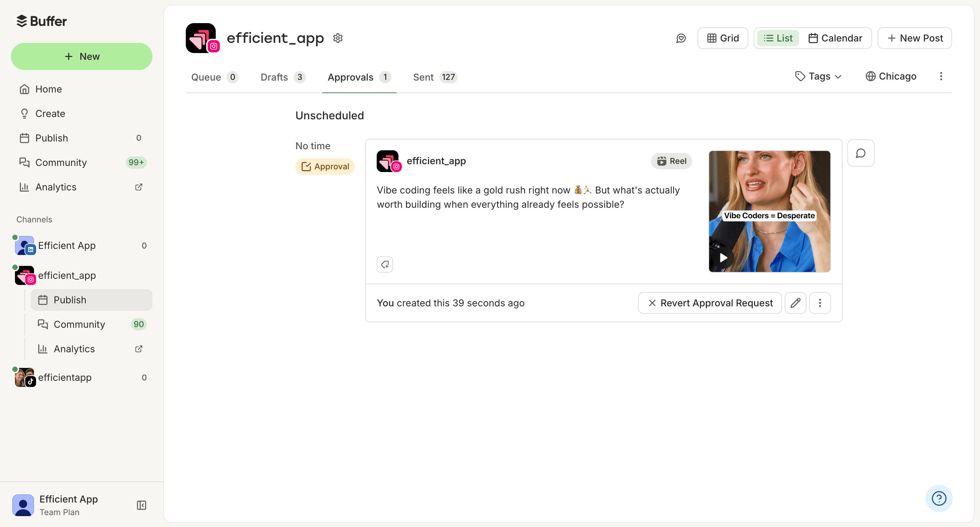Click the Unscheduled section heading
Image resolution: width=980 pixels, height=527 pixels.
(330, 116)
